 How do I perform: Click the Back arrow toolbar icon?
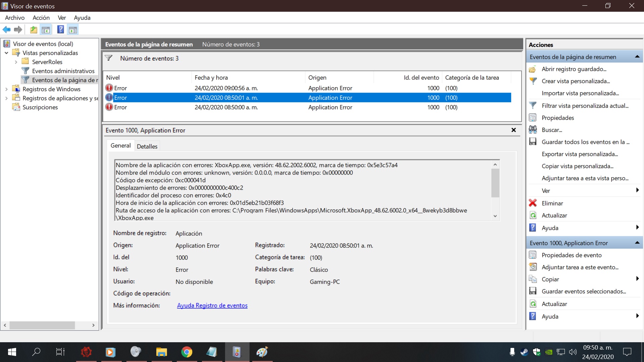tap(6, 30)
